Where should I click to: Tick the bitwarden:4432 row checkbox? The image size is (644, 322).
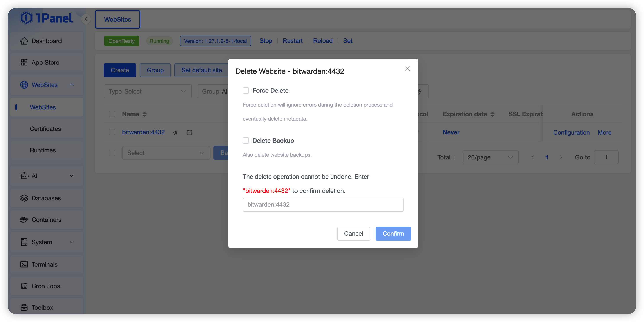coord(112,132)
